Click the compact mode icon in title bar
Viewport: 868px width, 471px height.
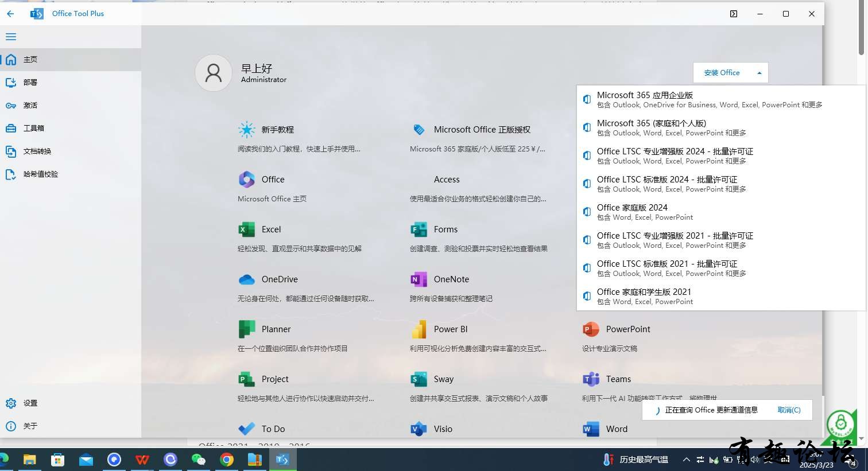click(734, 14)
